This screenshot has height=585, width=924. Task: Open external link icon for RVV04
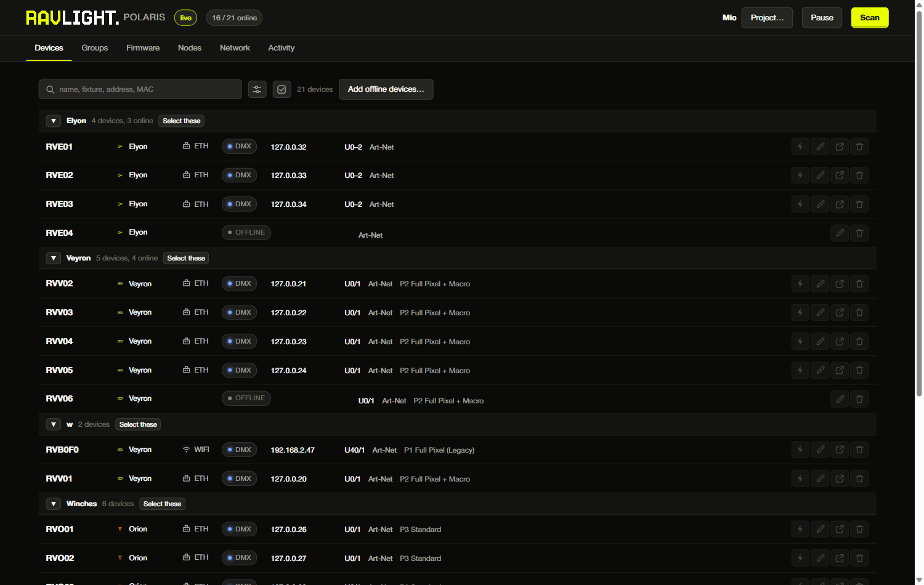(x=840, y=342)
